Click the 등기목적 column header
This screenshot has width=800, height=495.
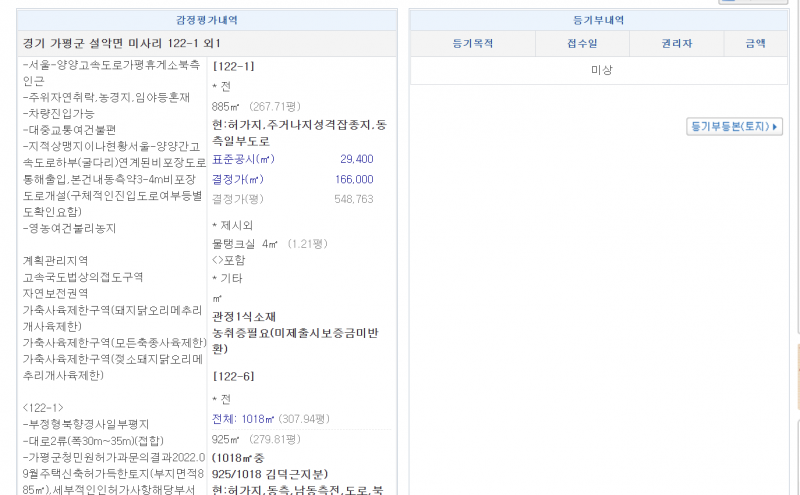[472, 44]
